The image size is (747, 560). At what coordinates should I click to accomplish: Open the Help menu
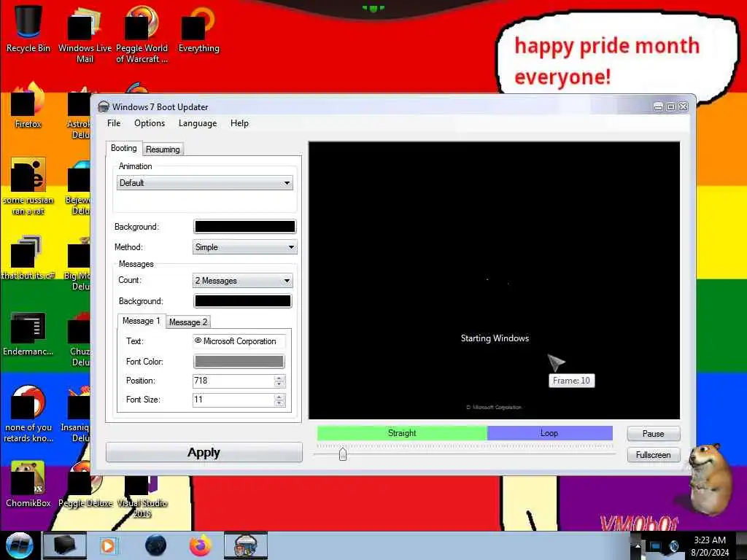(x=239, y=123)
